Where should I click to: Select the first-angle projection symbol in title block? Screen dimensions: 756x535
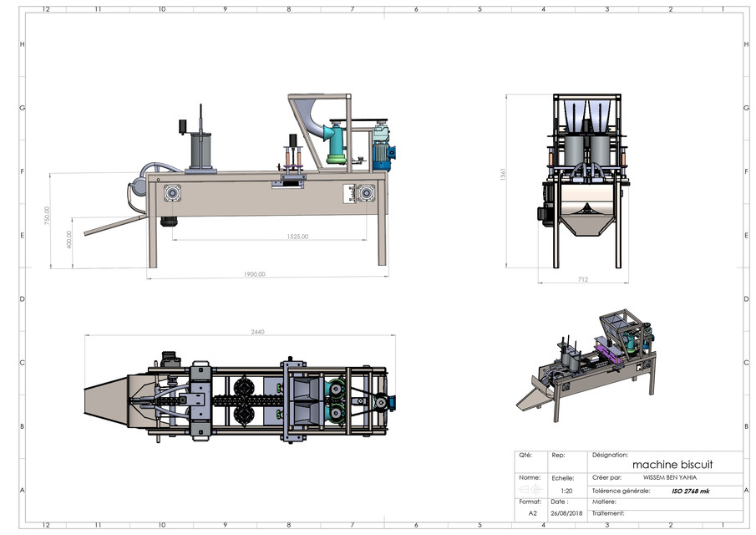[530, 488]
